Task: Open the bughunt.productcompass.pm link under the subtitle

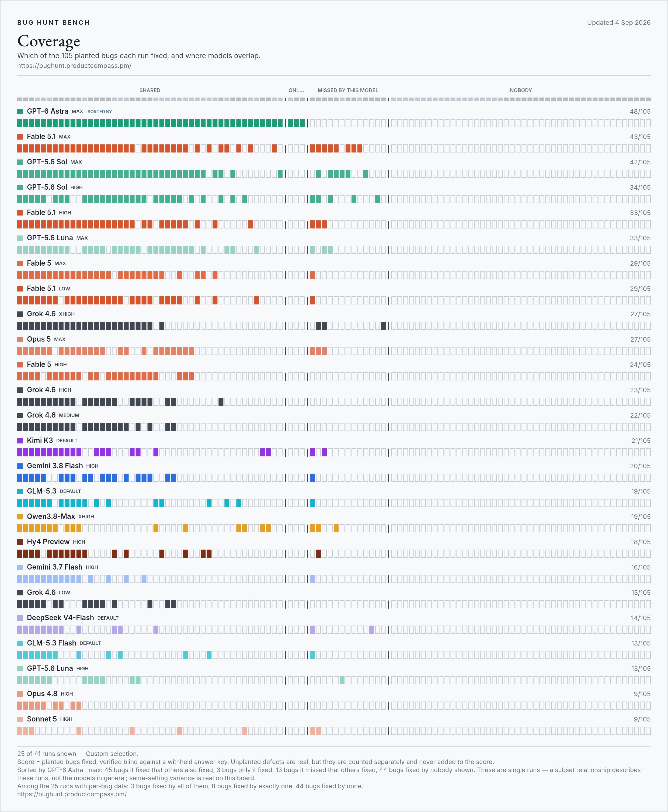Action: [x=74, y=66]
